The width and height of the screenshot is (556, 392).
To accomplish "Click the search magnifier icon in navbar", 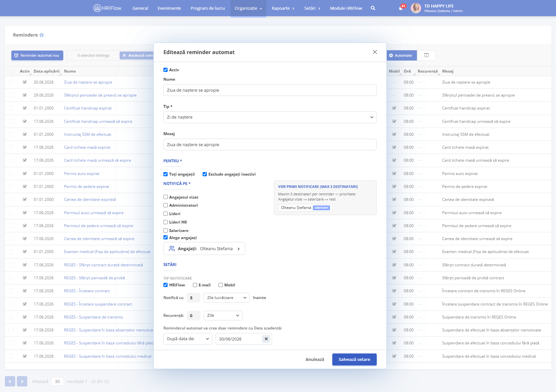I will 373,8.
